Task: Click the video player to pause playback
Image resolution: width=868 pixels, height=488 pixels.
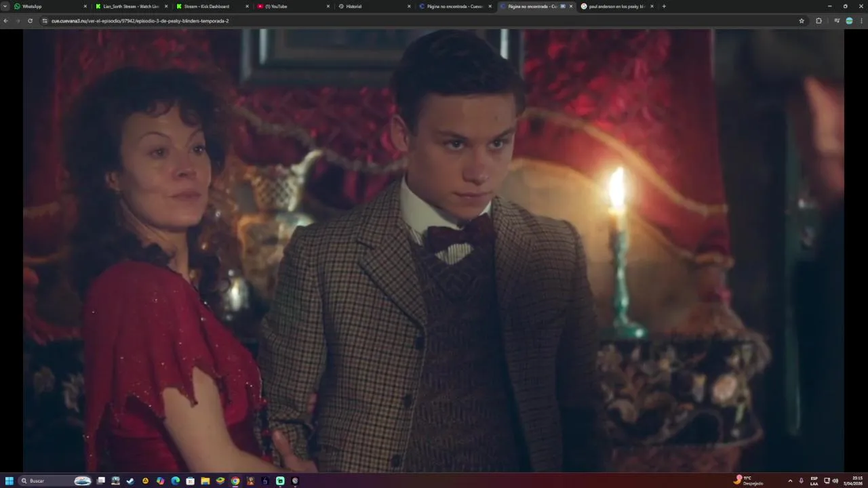Action: [x=434, y=250]
